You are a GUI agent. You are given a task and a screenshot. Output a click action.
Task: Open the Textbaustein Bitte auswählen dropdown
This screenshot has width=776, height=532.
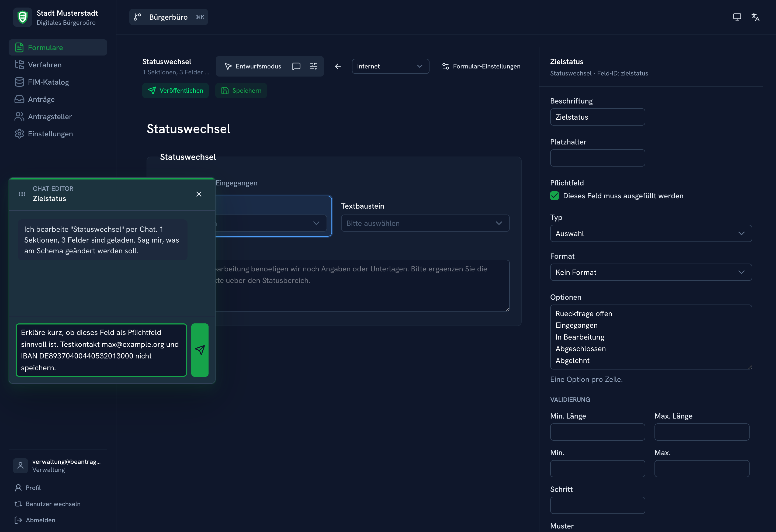pyautogui.click(x=425, y=223)
